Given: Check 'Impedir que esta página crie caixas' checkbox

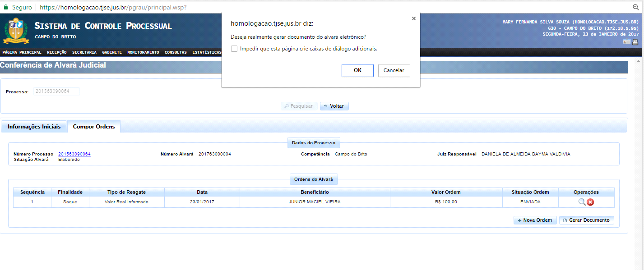Looking at the screenshot, I should [x=234, y=49].
